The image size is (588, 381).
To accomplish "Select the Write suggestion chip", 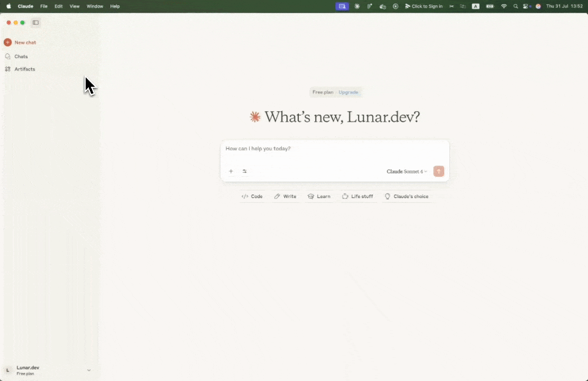I will 285,196.
